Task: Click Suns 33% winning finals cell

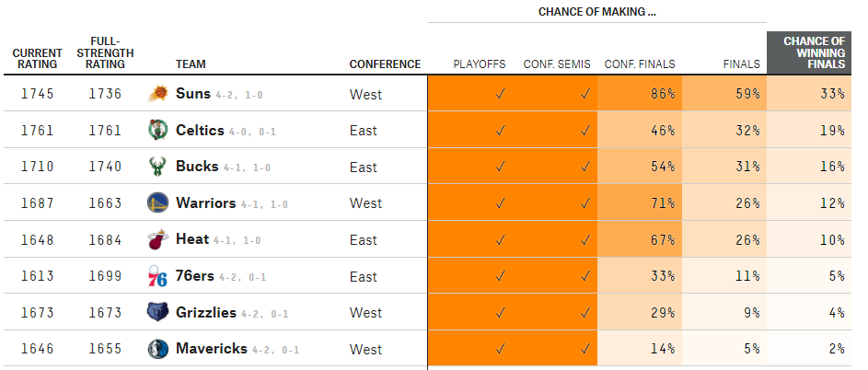Action: point(809,94)
